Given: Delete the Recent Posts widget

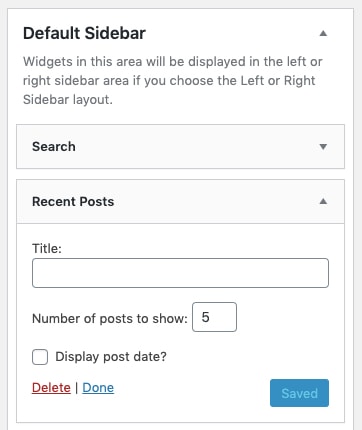Looking at the screenshot, I should pyautogui.click(x=51, y=388).
